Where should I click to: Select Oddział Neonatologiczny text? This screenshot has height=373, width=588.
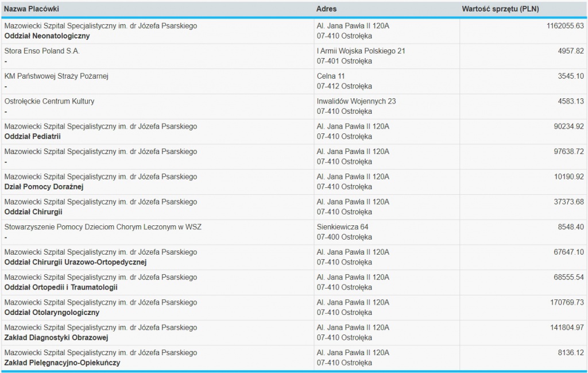[47, 36]
